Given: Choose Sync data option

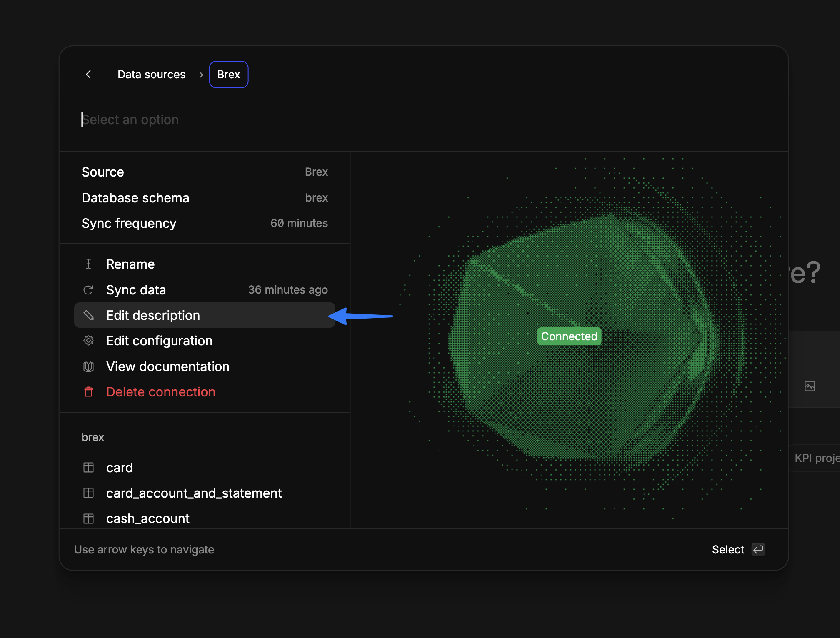Looking at the screenshot, I should click(205, 290).
